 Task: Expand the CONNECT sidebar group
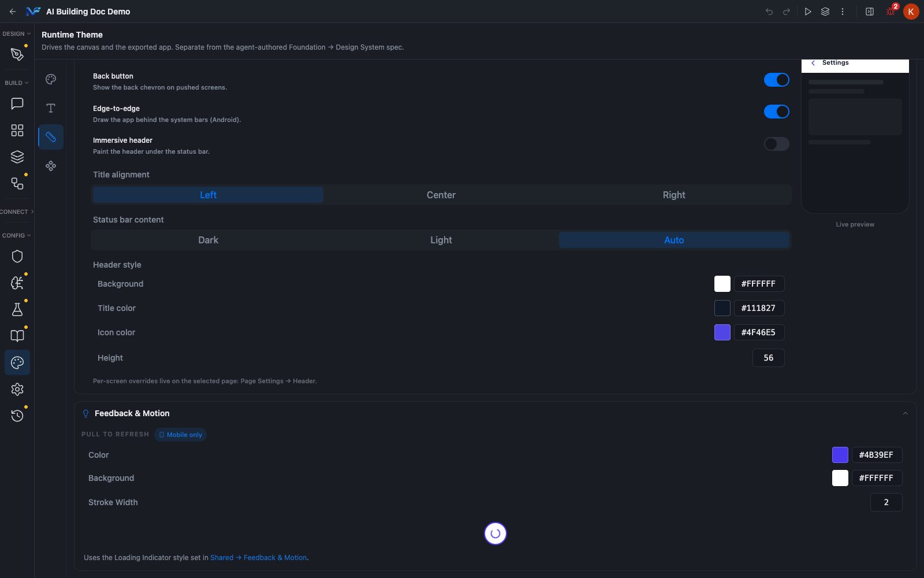pos(17,212)
